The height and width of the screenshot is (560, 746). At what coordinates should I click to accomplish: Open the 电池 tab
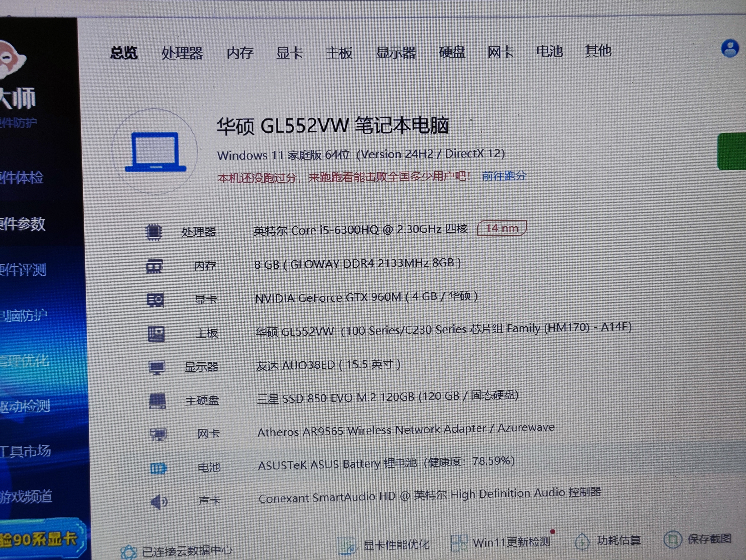[x=549, y=52]
